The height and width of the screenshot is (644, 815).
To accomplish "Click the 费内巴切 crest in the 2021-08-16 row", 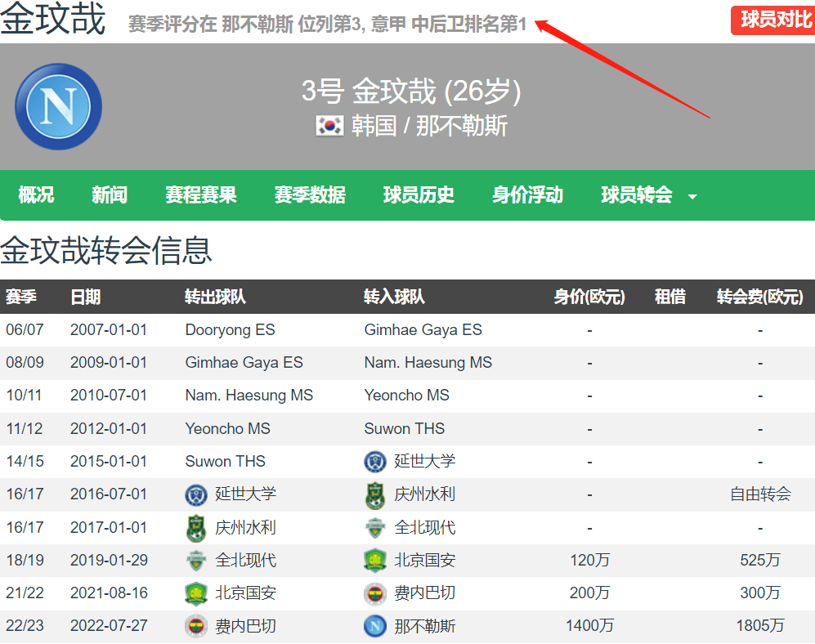I will coord(374,593).
